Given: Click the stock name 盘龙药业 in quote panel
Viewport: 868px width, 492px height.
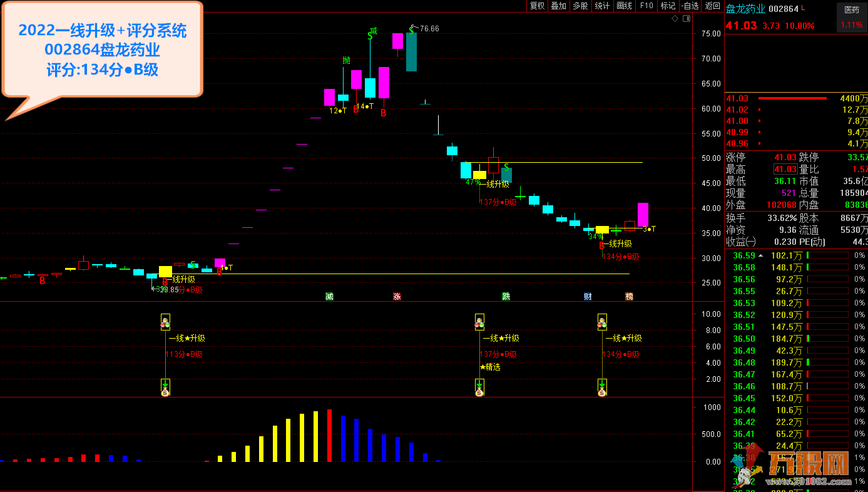Looking at the screenshot, I should 745,9.
